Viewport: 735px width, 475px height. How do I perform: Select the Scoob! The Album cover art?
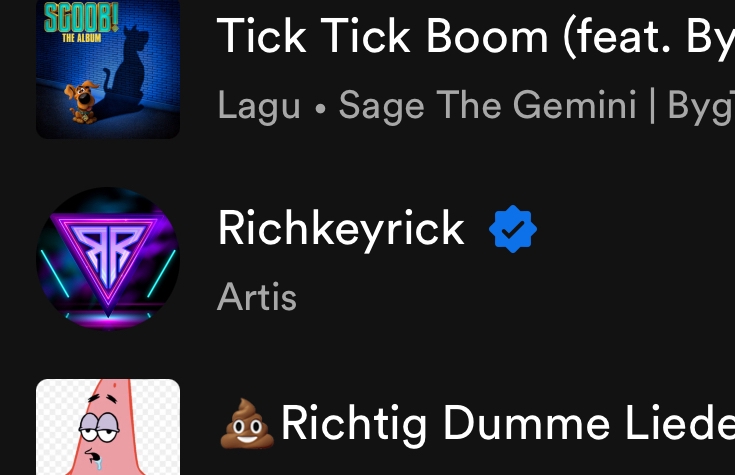[x=108, y=69]
